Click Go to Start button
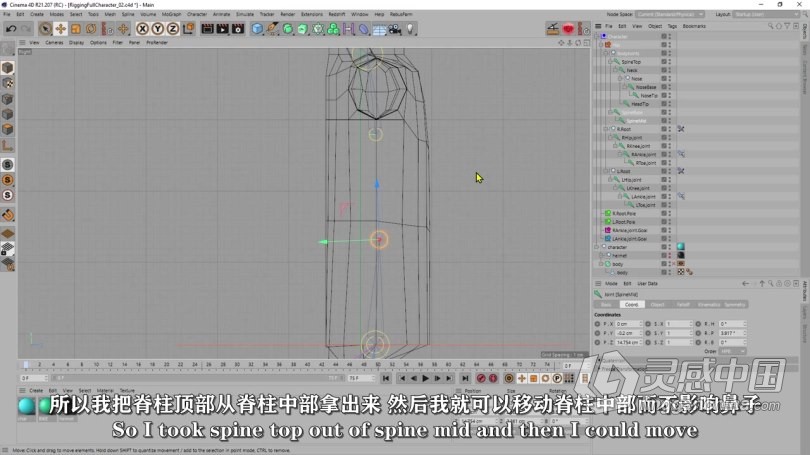Viewport: 810px width, 455px height. 386,379
